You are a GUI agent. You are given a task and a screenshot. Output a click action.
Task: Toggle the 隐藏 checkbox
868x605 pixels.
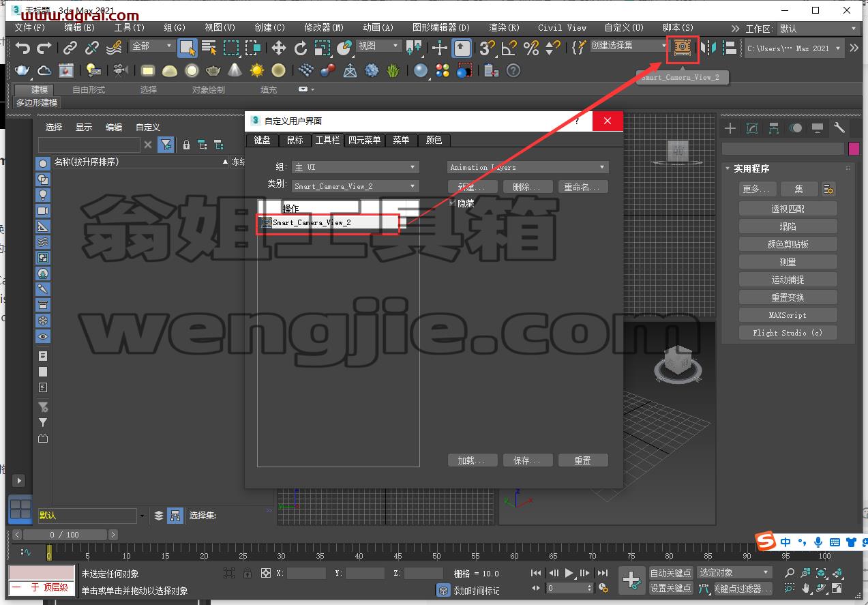453,203
